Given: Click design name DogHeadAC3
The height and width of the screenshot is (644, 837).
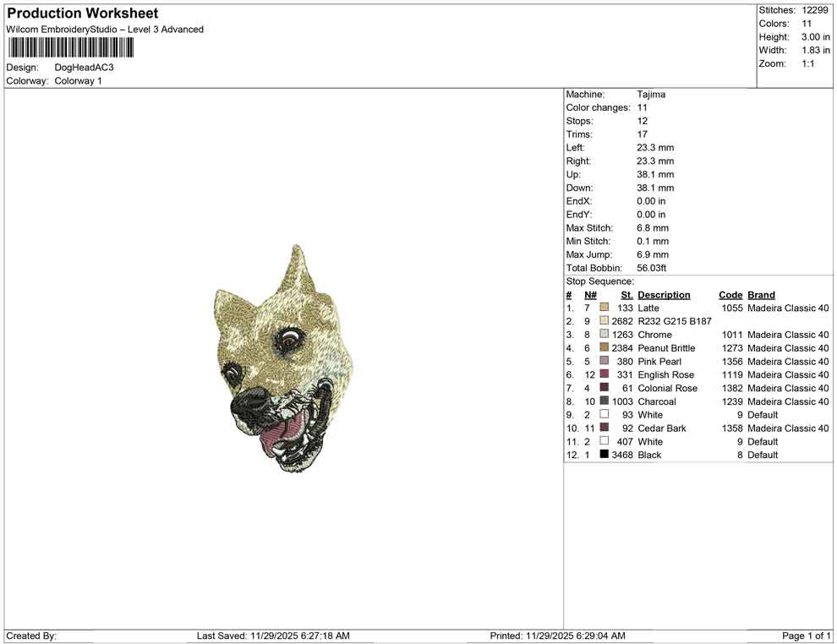Looking at the screenshot, I should (84, 68).
